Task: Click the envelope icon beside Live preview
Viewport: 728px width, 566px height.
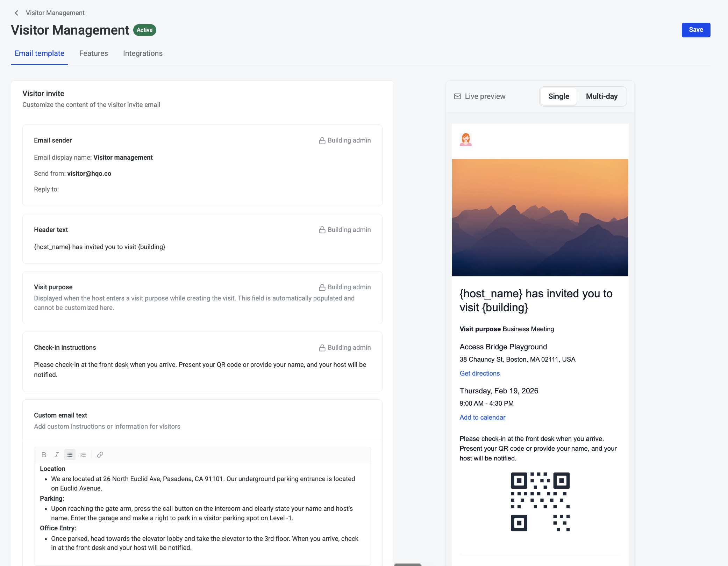Action: 457,96
